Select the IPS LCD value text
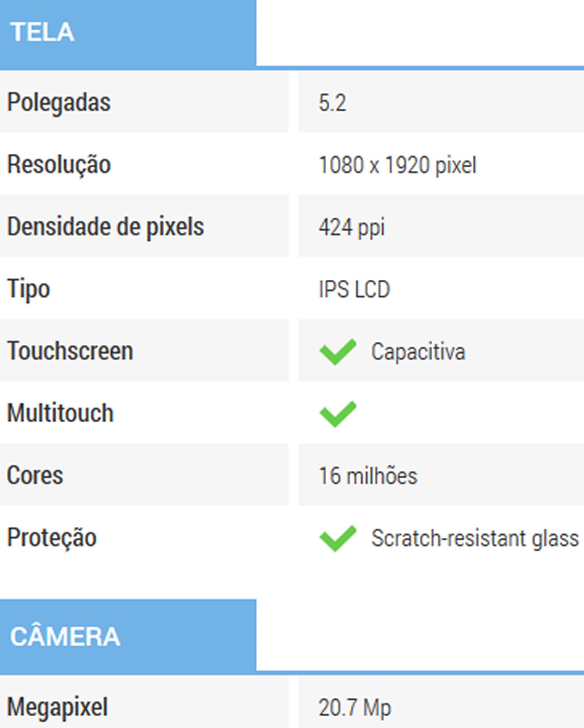The image size is (584, 728). (354, 290)
